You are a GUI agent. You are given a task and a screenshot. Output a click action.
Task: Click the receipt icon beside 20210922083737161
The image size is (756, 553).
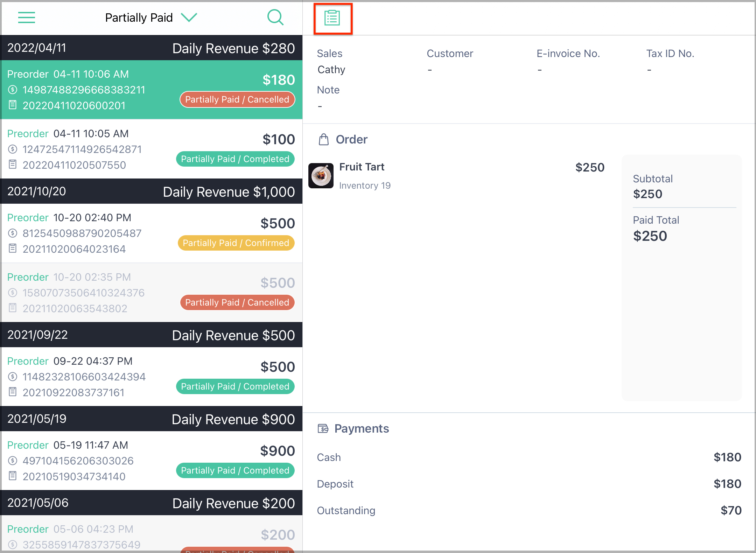coord(13,392)
